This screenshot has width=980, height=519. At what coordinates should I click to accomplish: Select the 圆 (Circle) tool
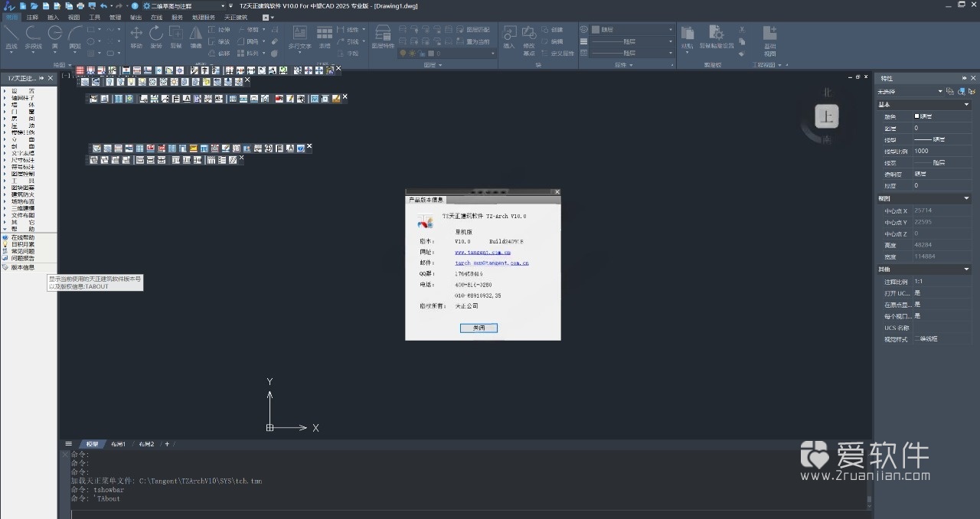pos(54,37)
